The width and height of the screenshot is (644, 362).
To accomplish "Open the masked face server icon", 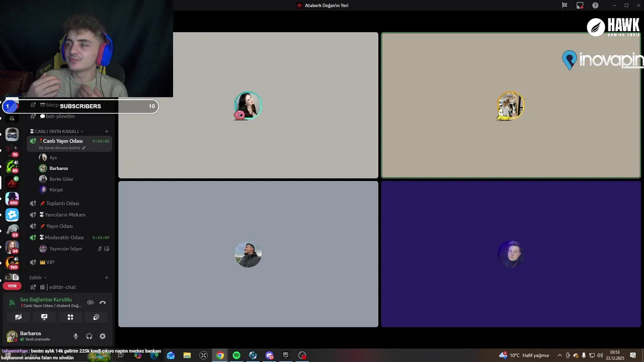I will [x=12, y=134].
